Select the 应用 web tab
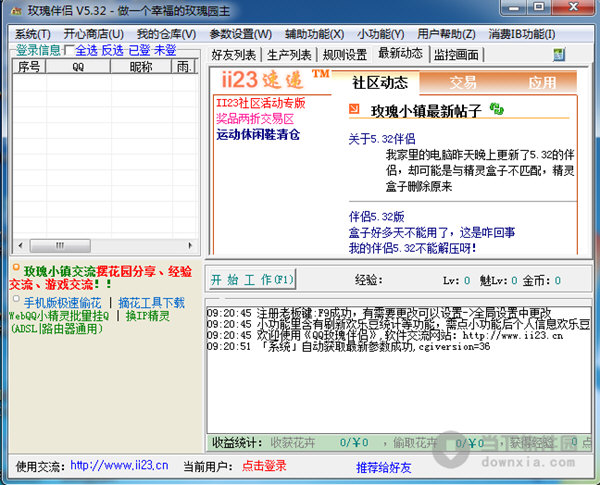 point(542,82)
